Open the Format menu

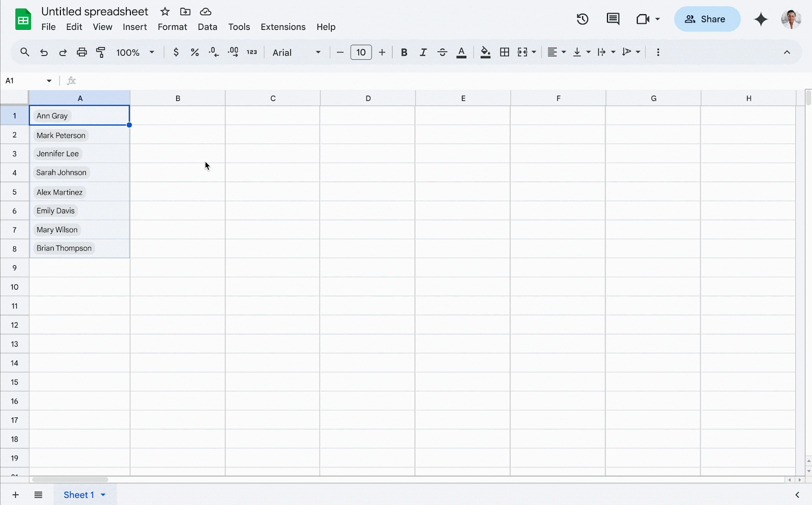(173, 27)
